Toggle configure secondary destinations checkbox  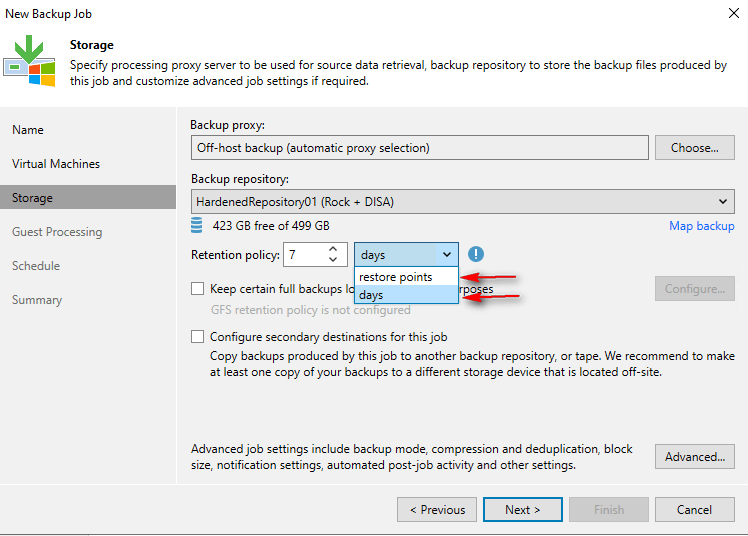pos(198,337)
